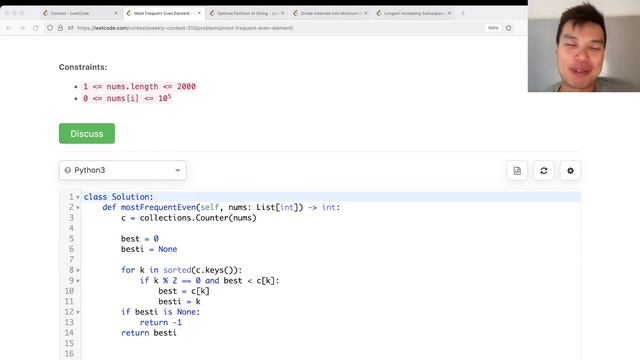Go back to the previous page
This screenshot has width=640, height=360.
point(9,28)
